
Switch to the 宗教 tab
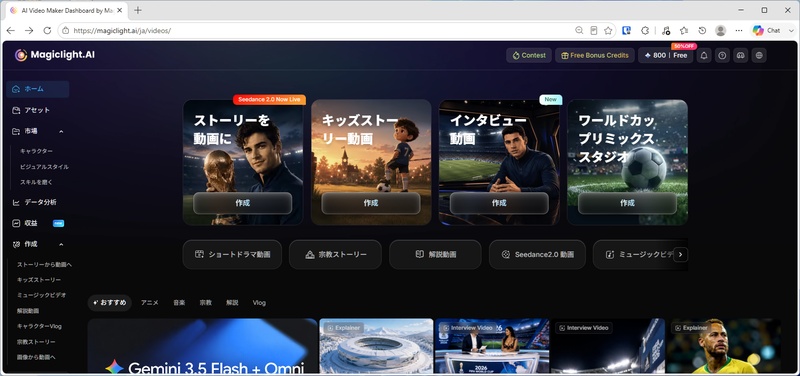point(206,303)
